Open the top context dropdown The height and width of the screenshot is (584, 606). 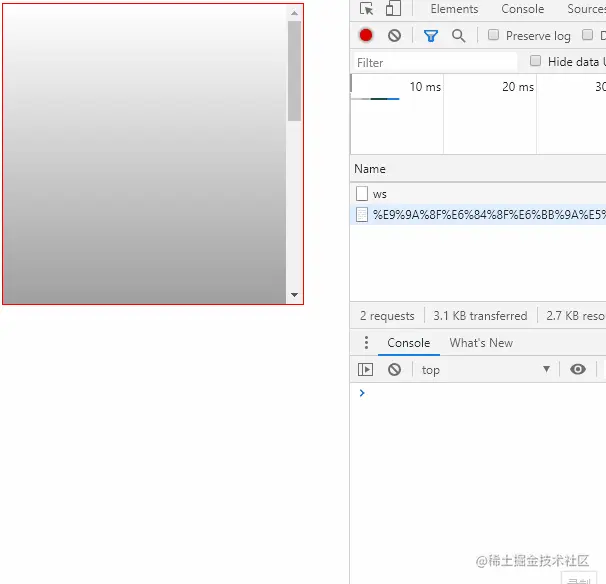486,369
